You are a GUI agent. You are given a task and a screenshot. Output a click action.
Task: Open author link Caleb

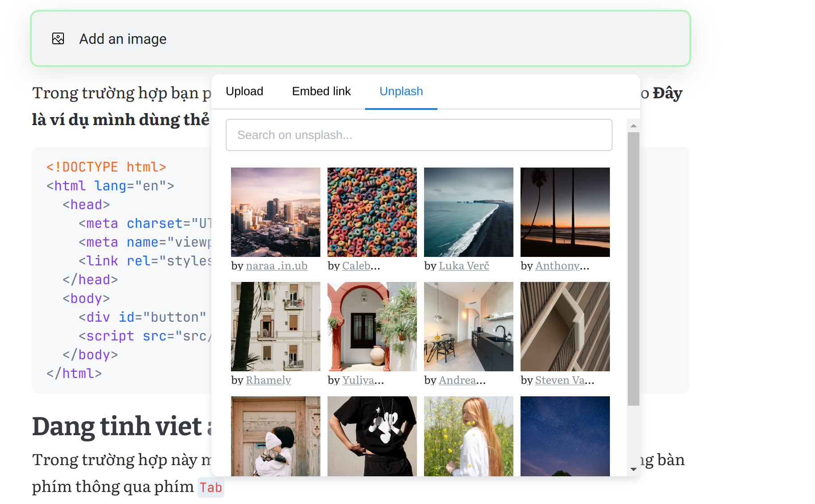(x=356, y=266)
